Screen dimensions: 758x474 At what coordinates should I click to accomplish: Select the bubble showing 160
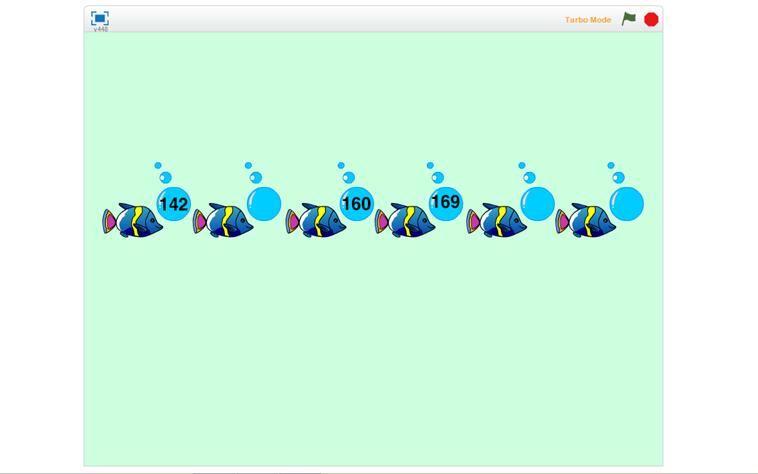pyautogui.click(x=357, y=204)
